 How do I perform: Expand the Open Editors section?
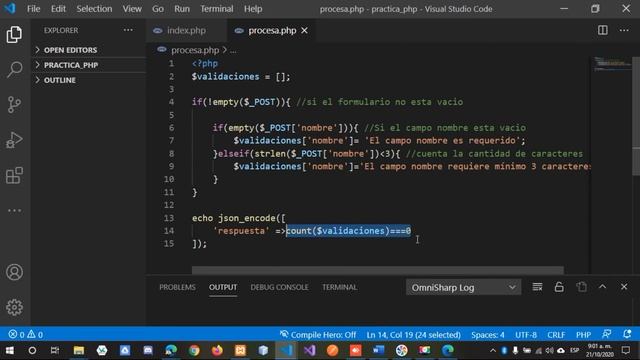(x=89, y=50)
